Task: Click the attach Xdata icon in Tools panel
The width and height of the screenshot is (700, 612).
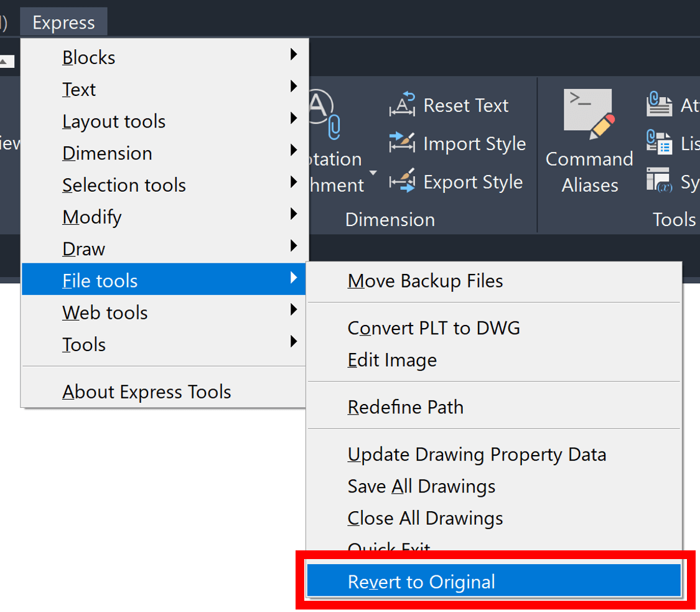Action: (659, 105)
